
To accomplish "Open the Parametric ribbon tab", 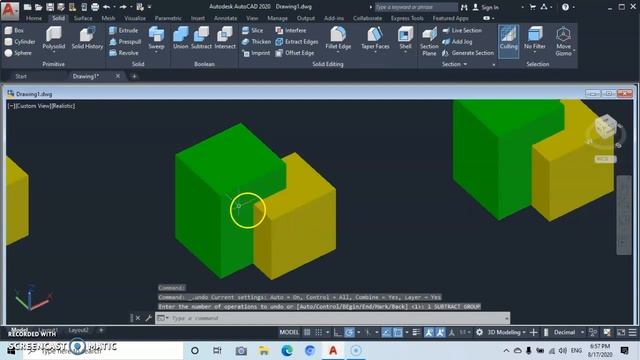I will pos(168,18).
